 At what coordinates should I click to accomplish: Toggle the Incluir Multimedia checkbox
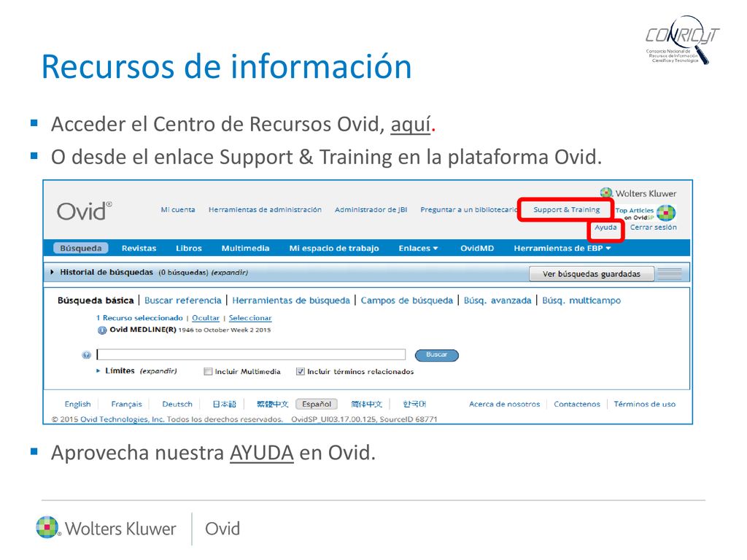click(208, 371)
